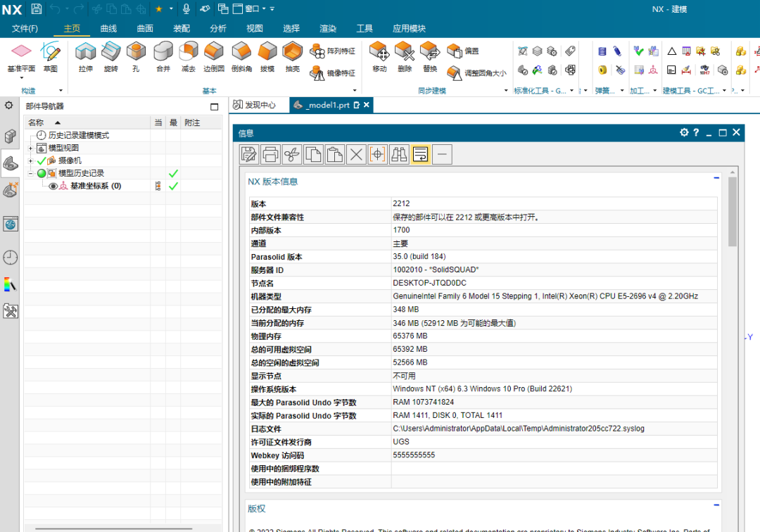Image resolution: width=760 pixels, height=532 pixels.
Task: Open the 文件(F) menu
Action: 25,29
